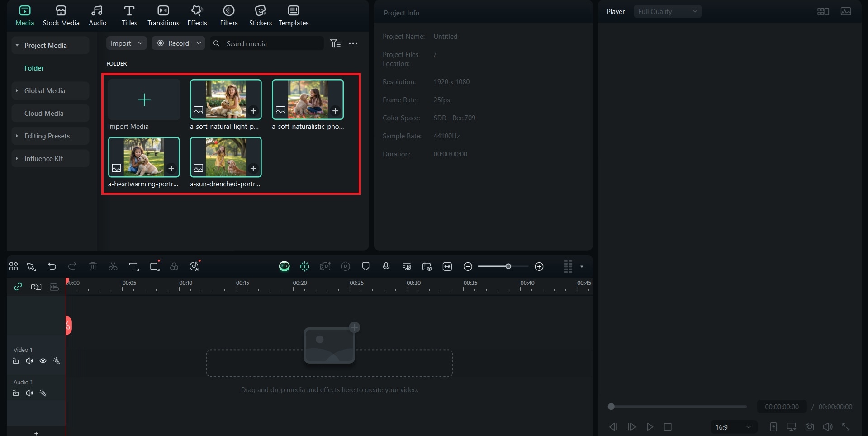Click the undo arrow in timeline toolbar
Image resolution: width=868 pixels, height=436 pixels.
52,266
